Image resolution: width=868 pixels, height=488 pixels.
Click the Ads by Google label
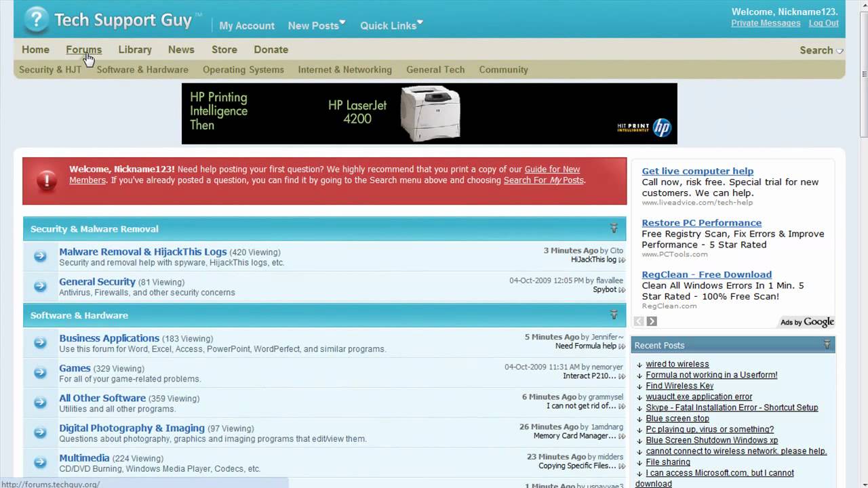(x=807, y=322)
